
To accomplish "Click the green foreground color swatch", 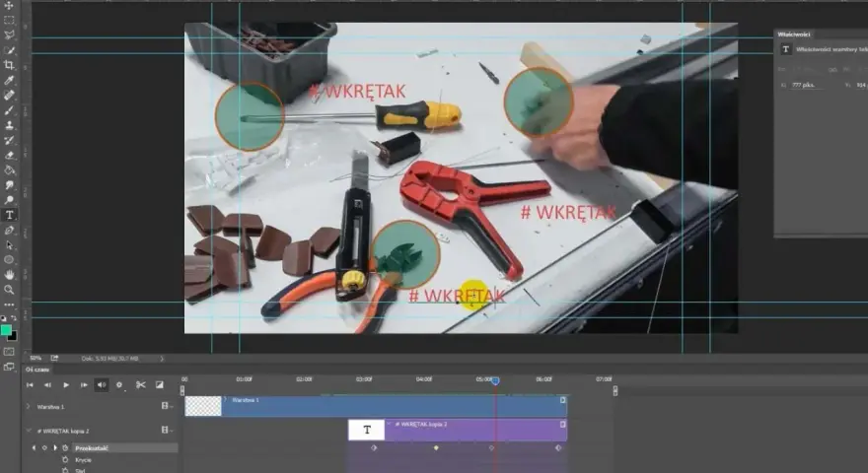I will point(6,330).
